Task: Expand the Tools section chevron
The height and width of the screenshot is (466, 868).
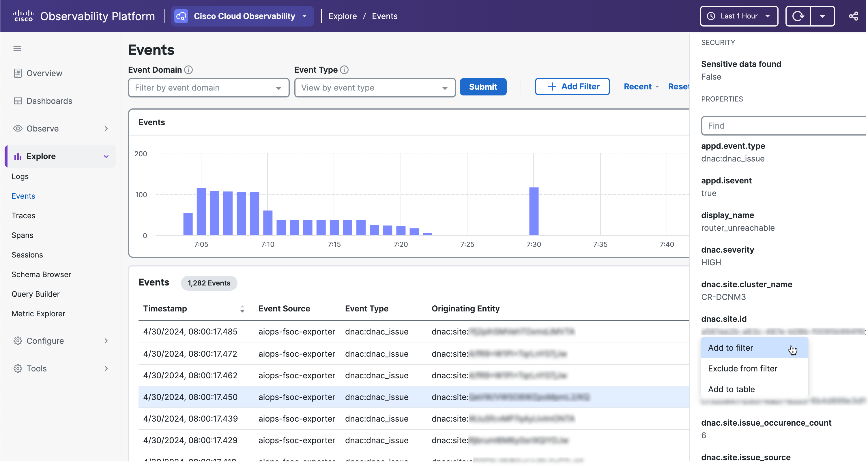Action: 106,368
